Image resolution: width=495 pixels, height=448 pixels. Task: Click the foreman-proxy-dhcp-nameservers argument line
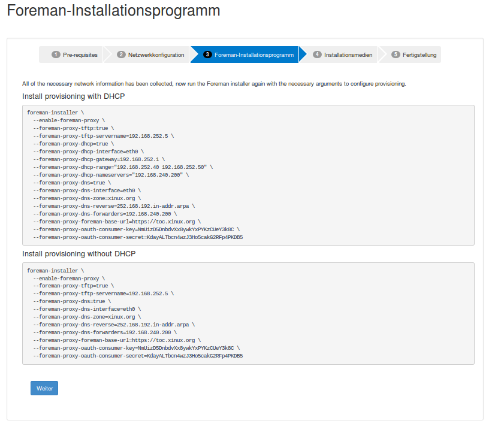pyautogui.click(x=111, y=175)
